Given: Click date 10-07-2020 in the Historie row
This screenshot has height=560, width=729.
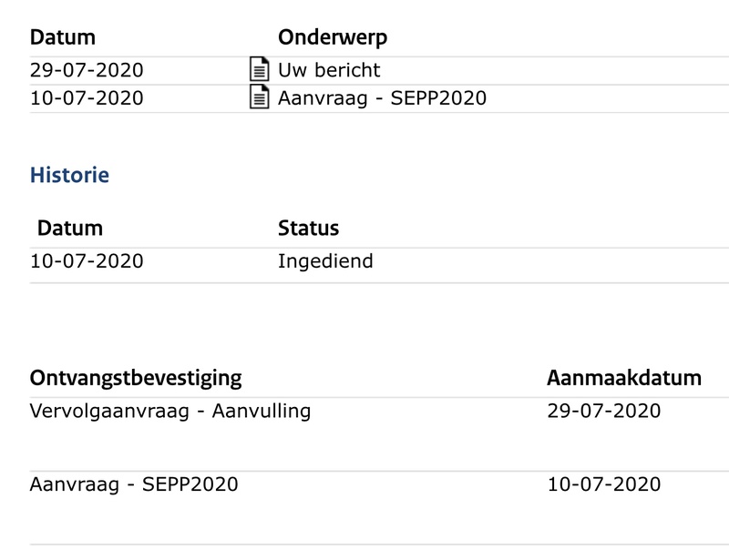Looking at the screenshot, I should coord(87,261).
